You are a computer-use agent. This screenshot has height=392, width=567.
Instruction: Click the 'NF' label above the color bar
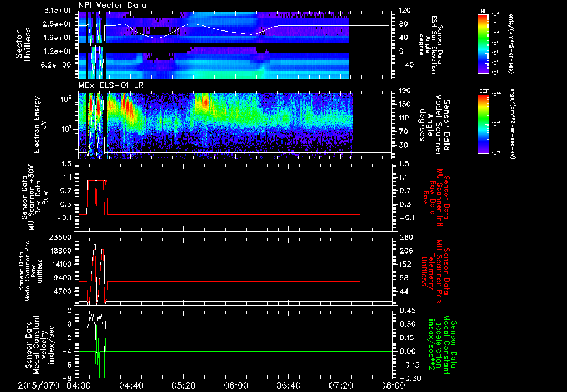pyautogui.click(x=483, y=11)
